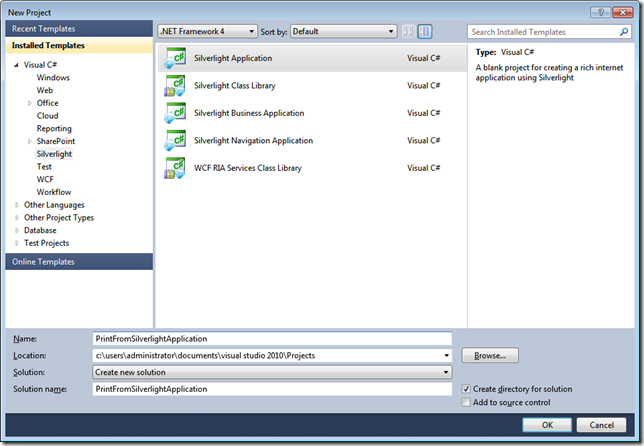Image resolution: width=644 pixels, height=446 pixels.
Task: Click the search magnifier icon
Action: [x=624, y=32]
